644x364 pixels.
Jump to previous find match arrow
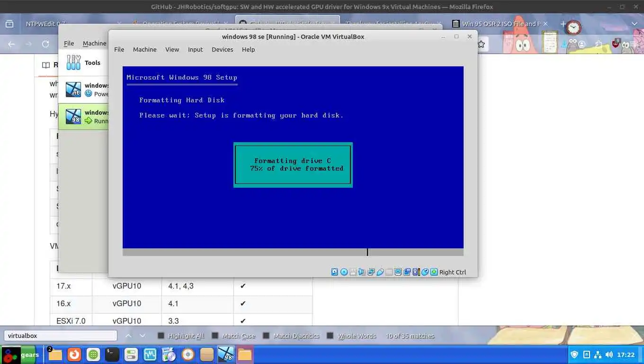128,336
